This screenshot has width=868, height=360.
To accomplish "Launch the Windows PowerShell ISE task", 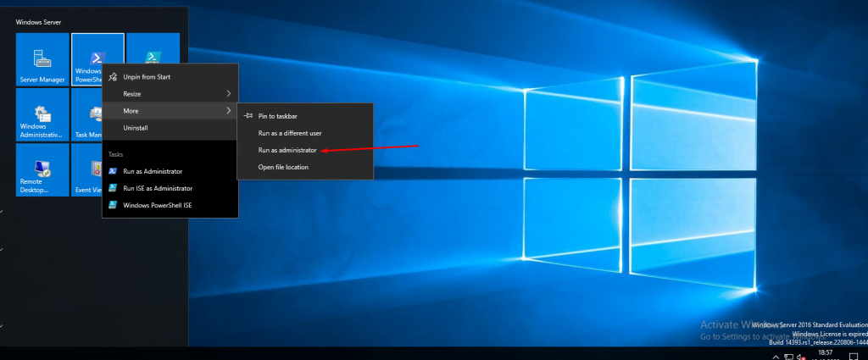I will [x=170, y=205].
